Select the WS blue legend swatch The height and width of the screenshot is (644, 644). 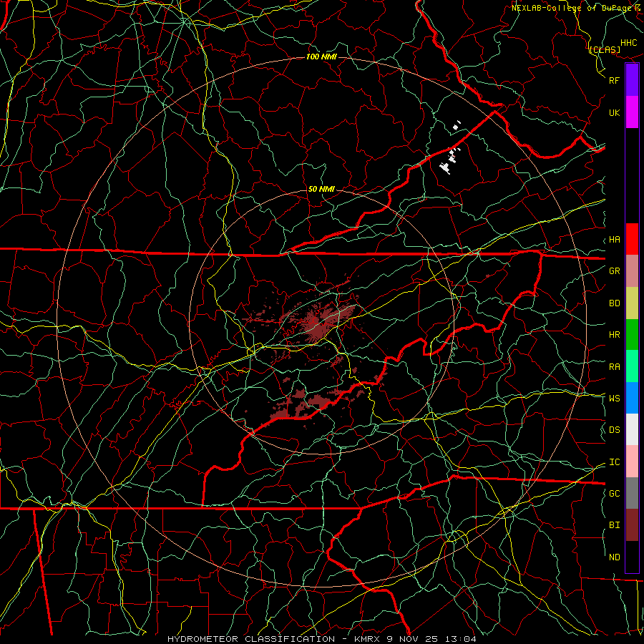pos(632,398)
